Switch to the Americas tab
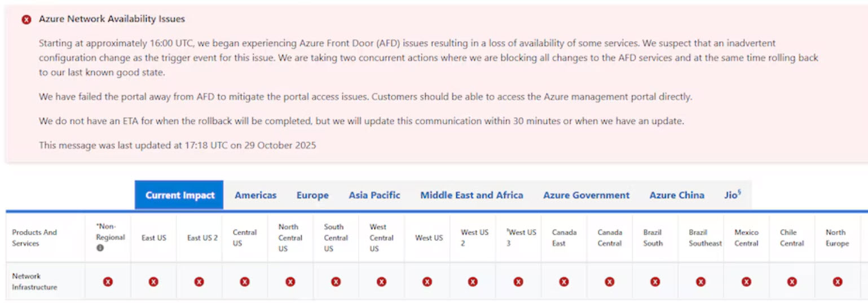868x303 pixels. click(255, 195)
